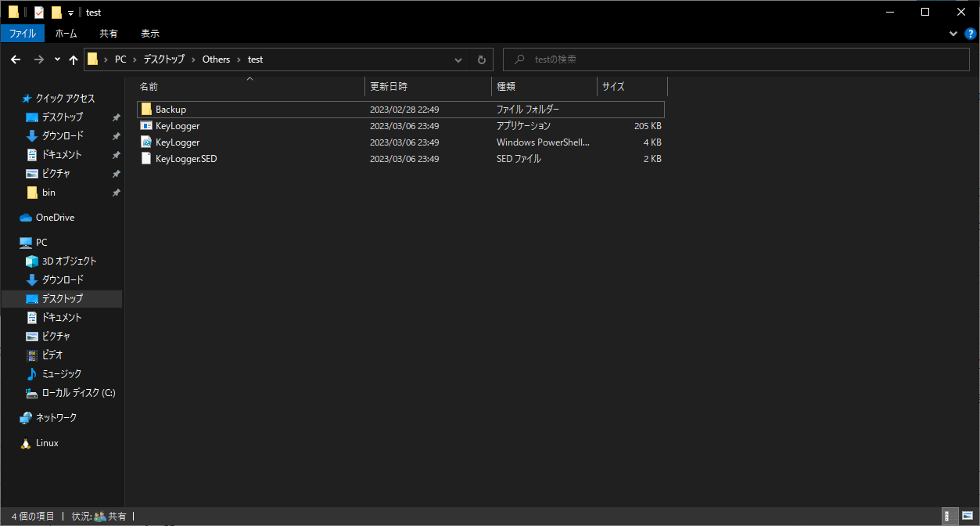Open the Backup folder
The height and width of the screenshot is (526, 980).
171,110
